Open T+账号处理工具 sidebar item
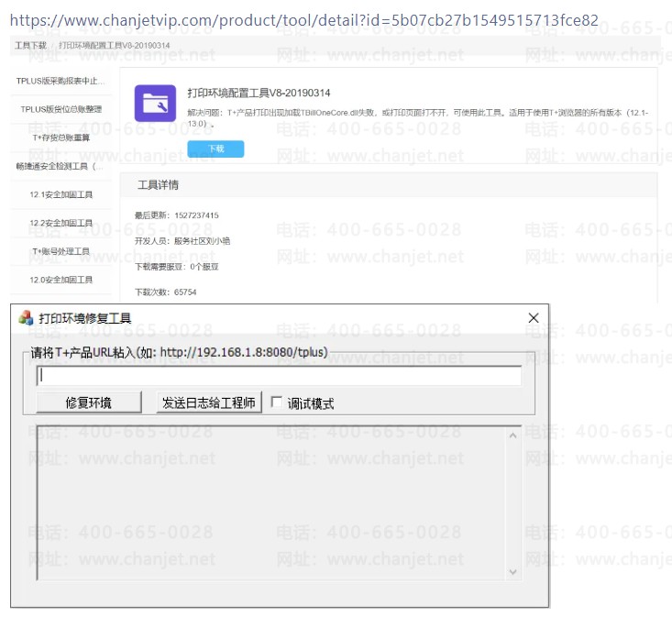Screen dimensions: 672x617 pos(61,251)
